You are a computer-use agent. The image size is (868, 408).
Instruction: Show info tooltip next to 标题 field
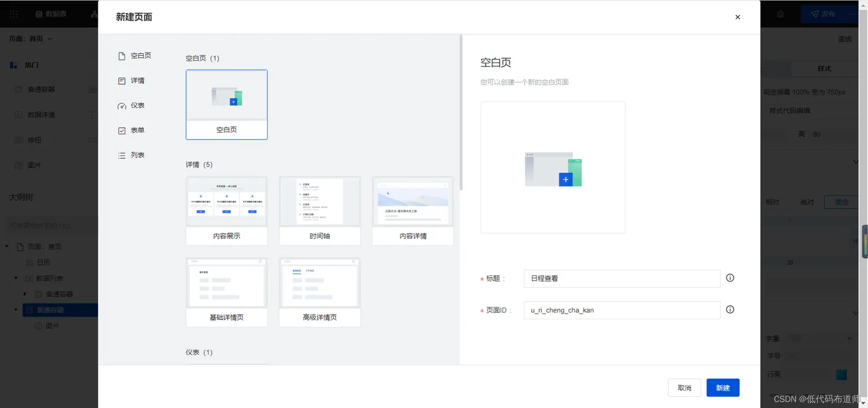pyautogui.click(x=730, y=278)
